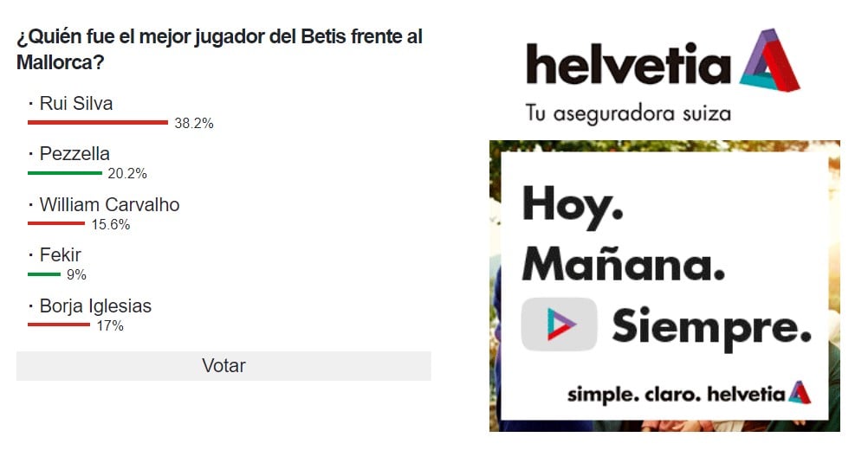Click the poll question heading

[219, 49]
